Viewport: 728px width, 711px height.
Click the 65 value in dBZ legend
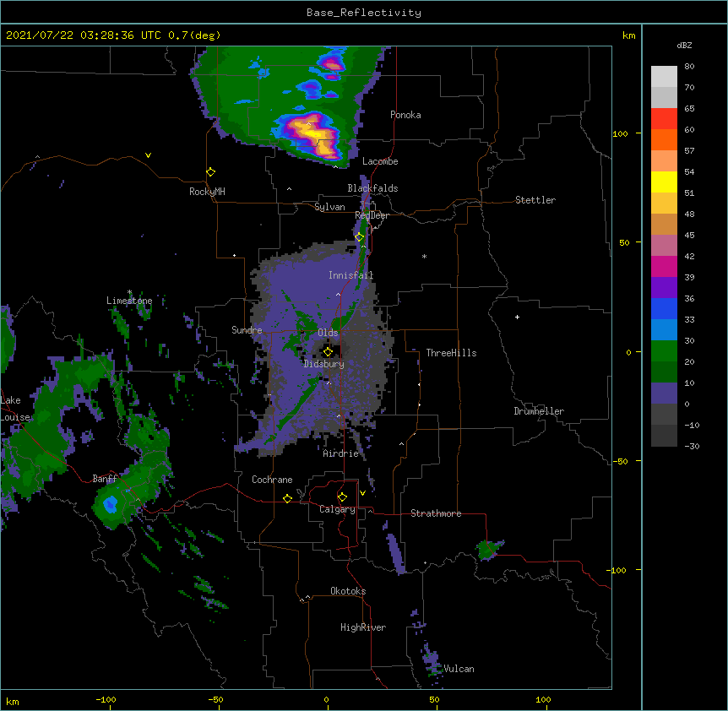(x=689, y=109)
